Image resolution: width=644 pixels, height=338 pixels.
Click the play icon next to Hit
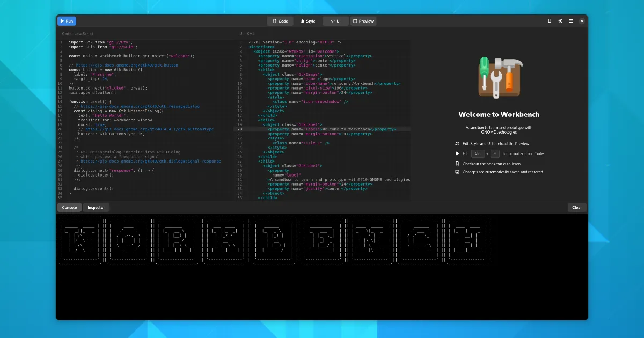pyautogui.click(x=457, y=153)
